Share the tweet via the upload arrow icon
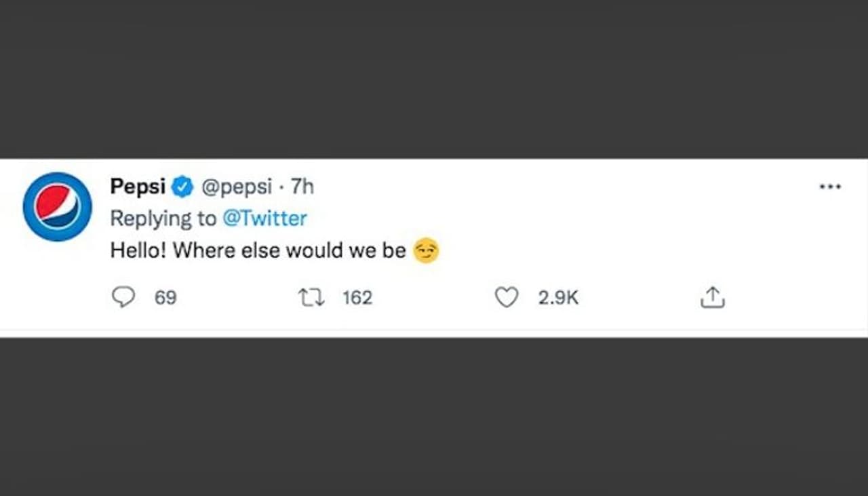The image size is (868, 496). click(712, 297)
